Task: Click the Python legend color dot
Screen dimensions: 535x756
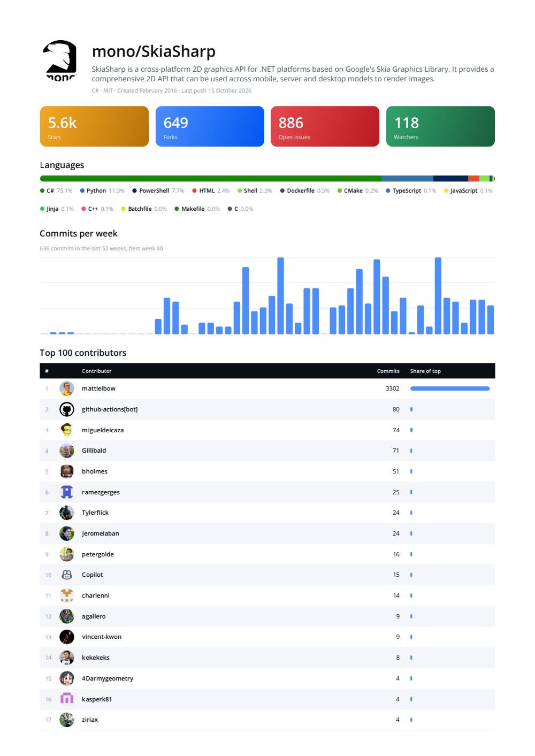Action: (x=82, y=190)
